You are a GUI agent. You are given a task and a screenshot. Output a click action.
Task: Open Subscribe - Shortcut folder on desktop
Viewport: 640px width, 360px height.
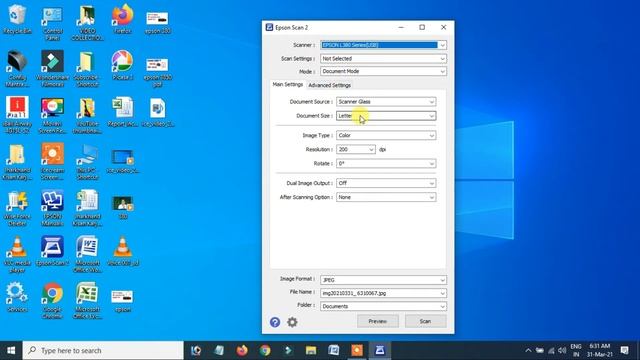[87, 69]
